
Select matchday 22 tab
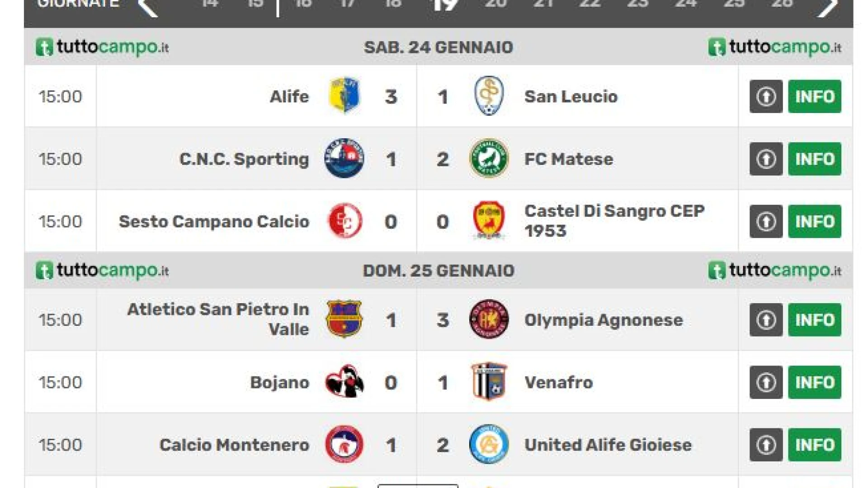(x=590, y=5)
